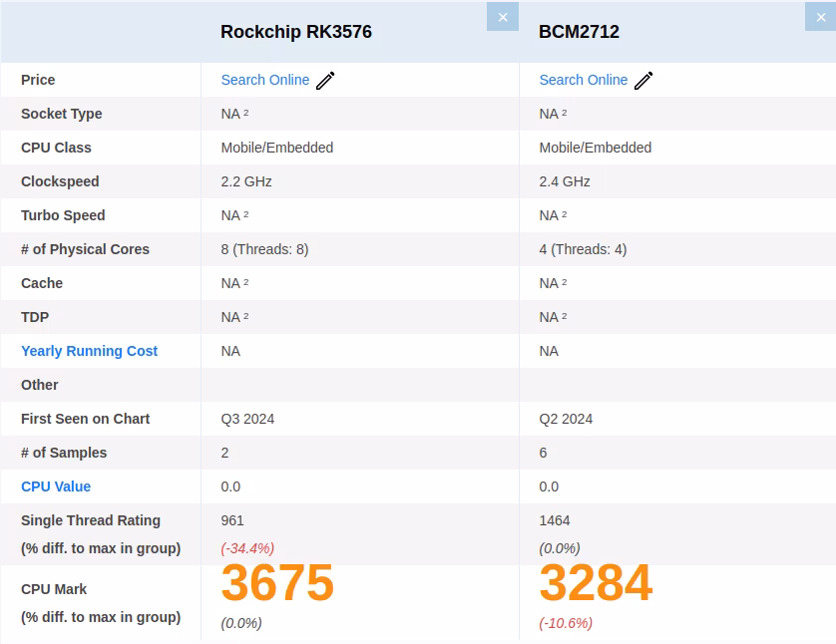Open Search Online link for Rockchip RK3576
Viewport: 836px width, 644px height.
[265, 80]
